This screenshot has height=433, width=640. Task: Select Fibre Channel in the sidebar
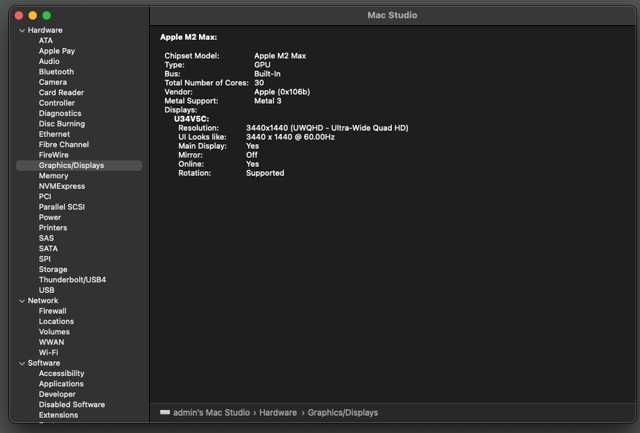tap(64, 144)
